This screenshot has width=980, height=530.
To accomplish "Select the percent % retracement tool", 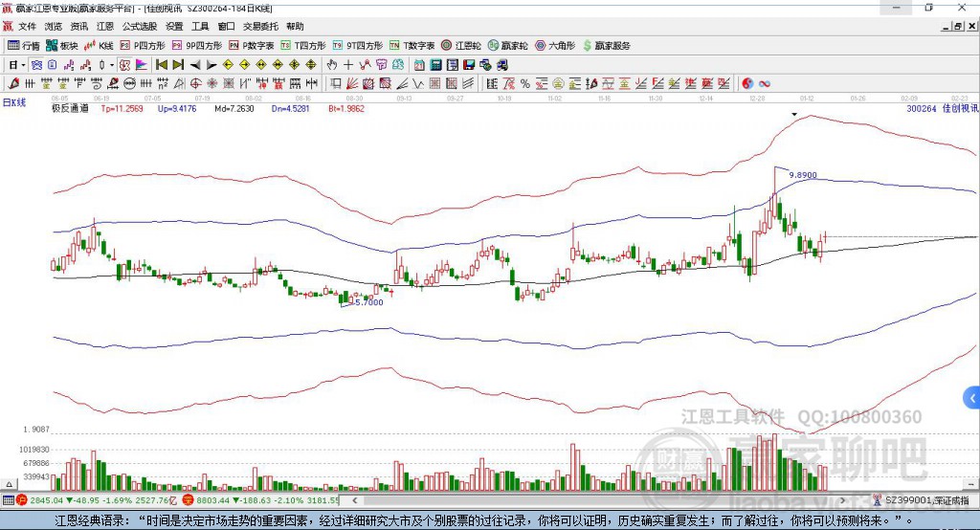I will pos(525,84).
